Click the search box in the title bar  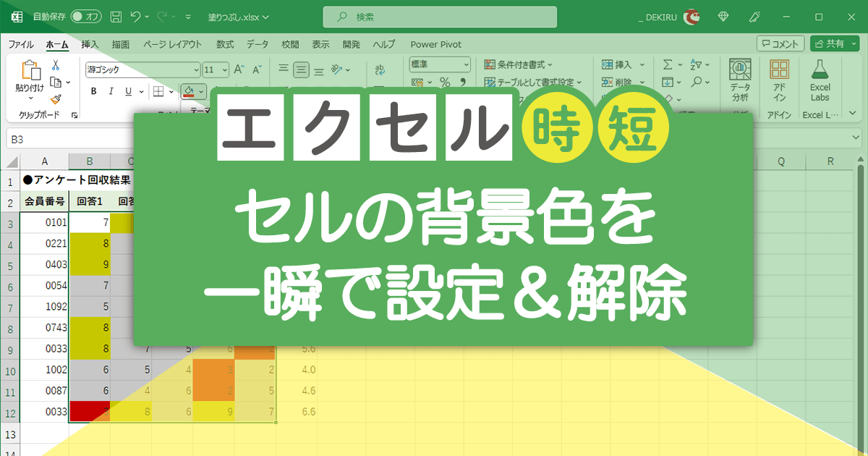(439, 17)
